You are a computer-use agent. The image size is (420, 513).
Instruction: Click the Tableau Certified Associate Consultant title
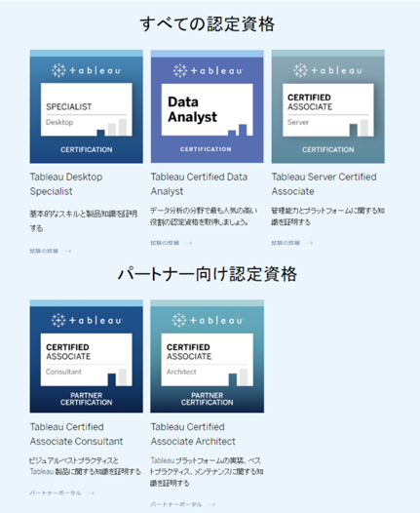pos(76,434)
